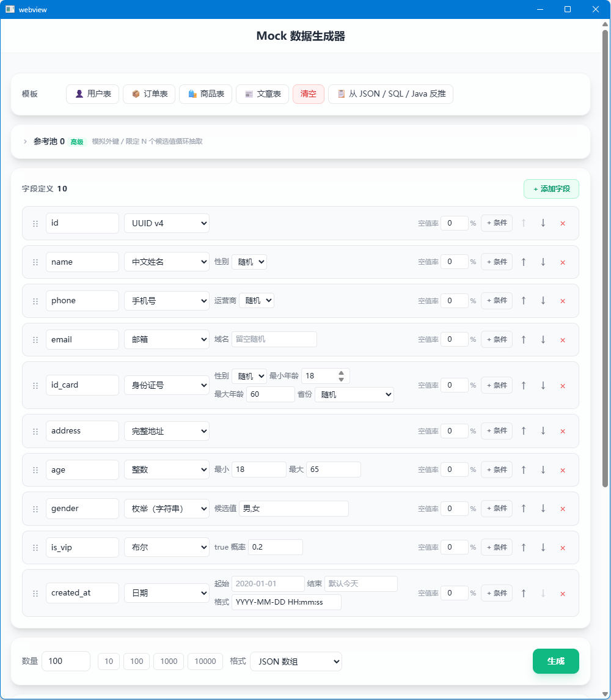
Task: Click the 起始 date input
Action: coord(268,584)
